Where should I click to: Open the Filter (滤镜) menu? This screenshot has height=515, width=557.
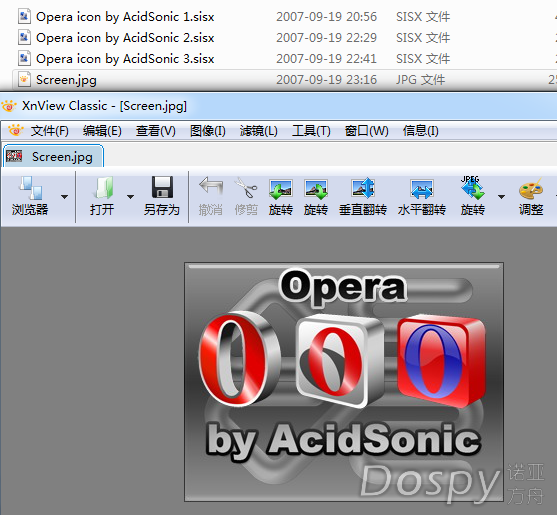[259, 131]
